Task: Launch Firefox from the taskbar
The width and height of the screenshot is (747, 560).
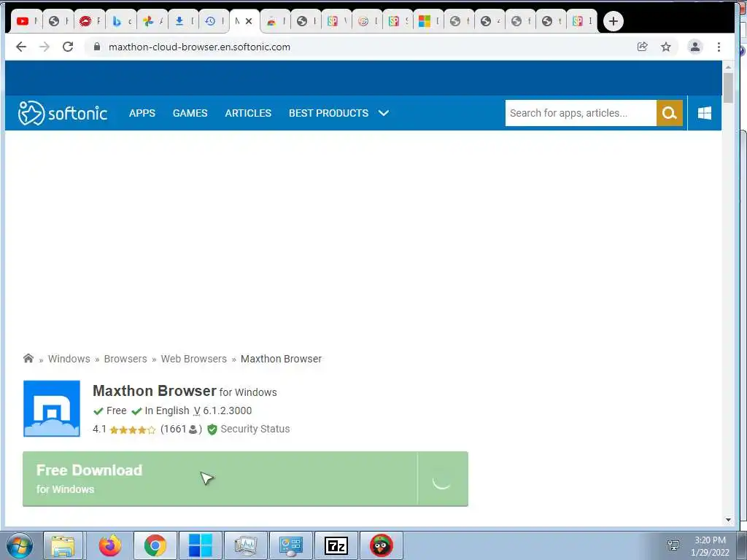Action: (110, 545)
